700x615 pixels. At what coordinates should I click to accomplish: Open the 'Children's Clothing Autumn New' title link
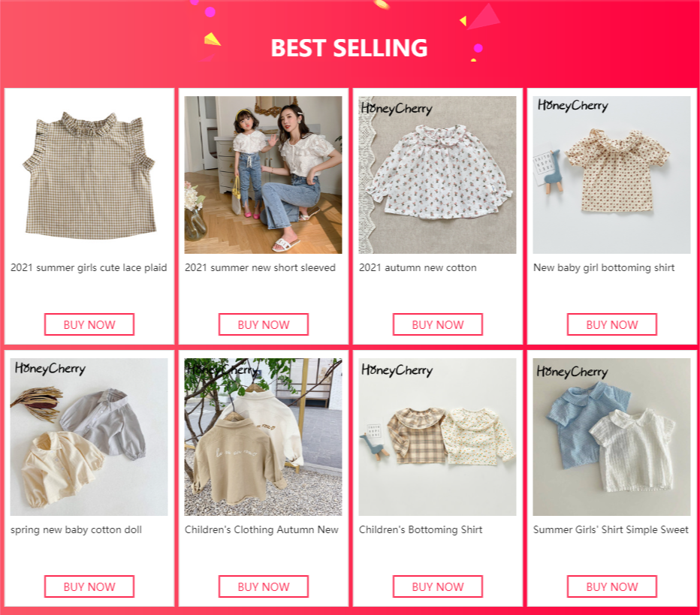(x=261, y=529)
